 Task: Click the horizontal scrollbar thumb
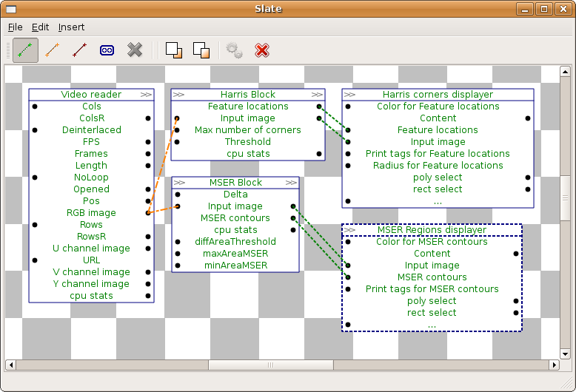271,365
